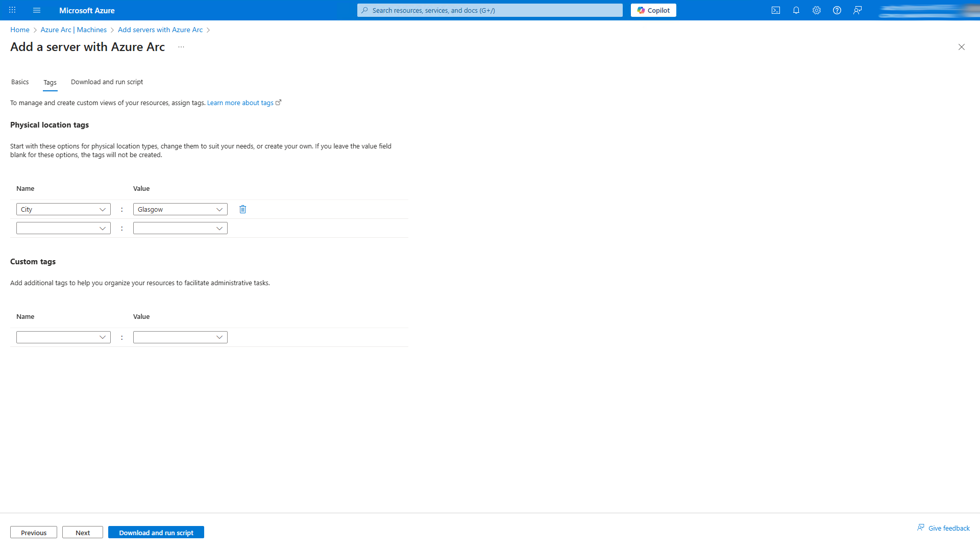This screenshot has width=980, height=551.
Task: Click Previous at the bottom
Action: click(33, 532)
